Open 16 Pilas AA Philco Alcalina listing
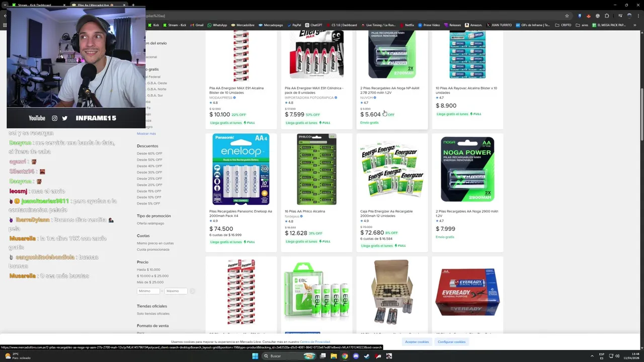The height and width of the screenshot is (362, 644). coord(305,211)
